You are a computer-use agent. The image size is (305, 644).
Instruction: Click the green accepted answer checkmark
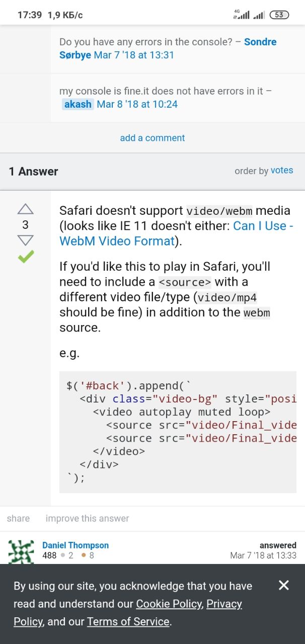tap(25, 257)
